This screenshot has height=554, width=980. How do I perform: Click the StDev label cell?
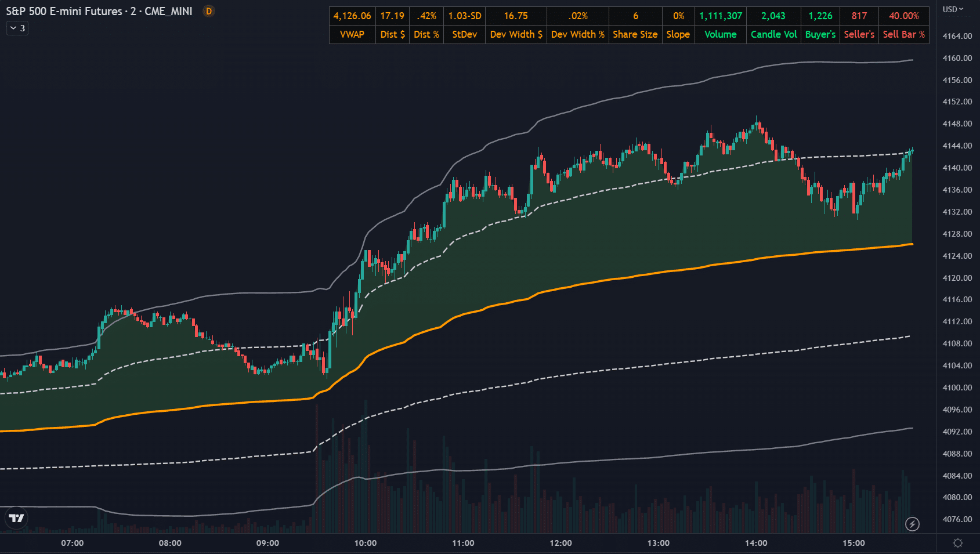point(465,34)
